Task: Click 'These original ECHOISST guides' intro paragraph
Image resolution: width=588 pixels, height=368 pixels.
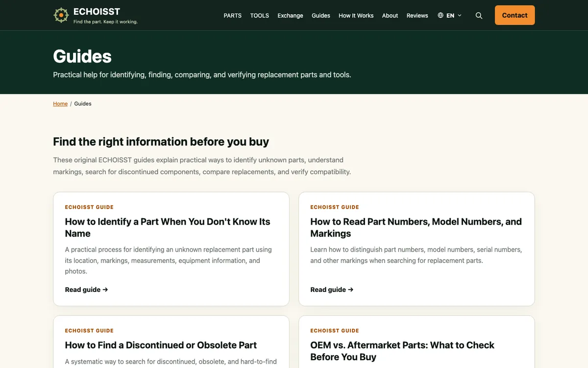Action: tap(202, 166)
